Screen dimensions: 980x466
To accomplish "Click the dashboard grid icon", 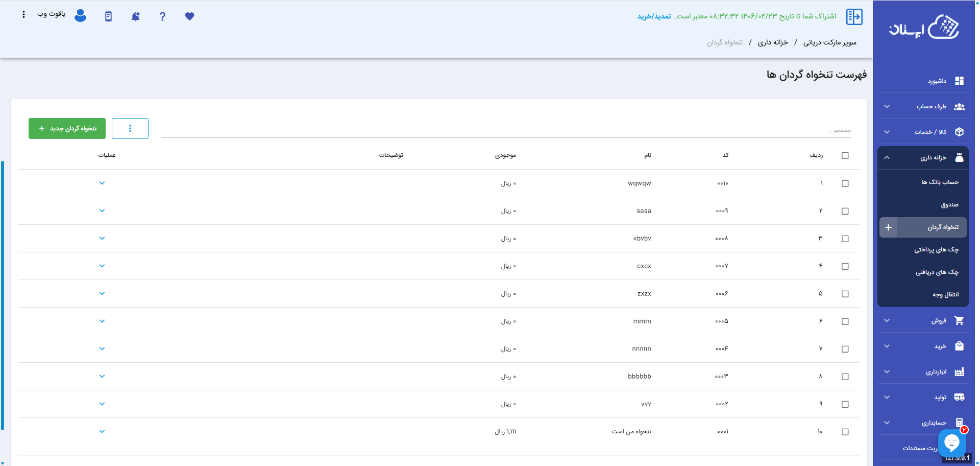I will [x=960, y=81].
